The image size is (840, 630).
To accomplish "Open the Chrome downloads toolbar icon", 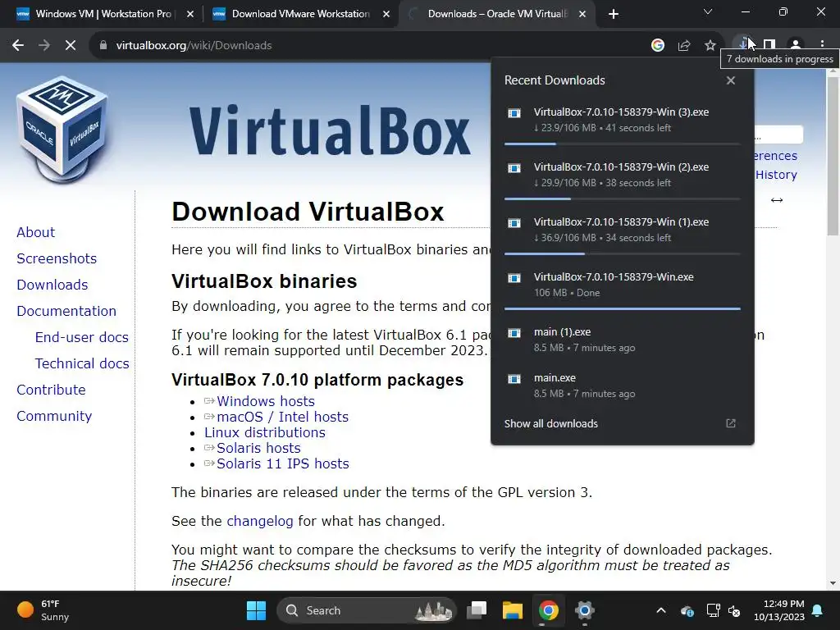I will [x=743, y=45].
